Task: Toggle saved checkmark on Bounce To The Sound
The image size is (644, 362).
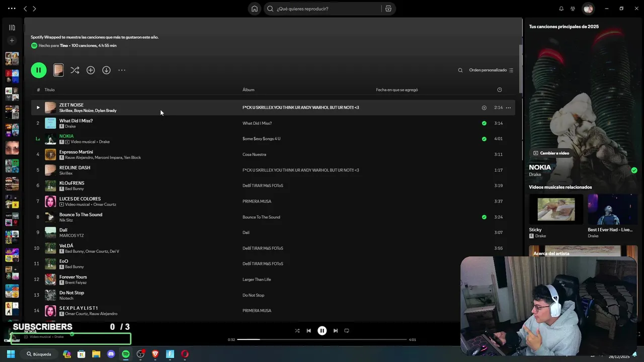Action: 484,217
